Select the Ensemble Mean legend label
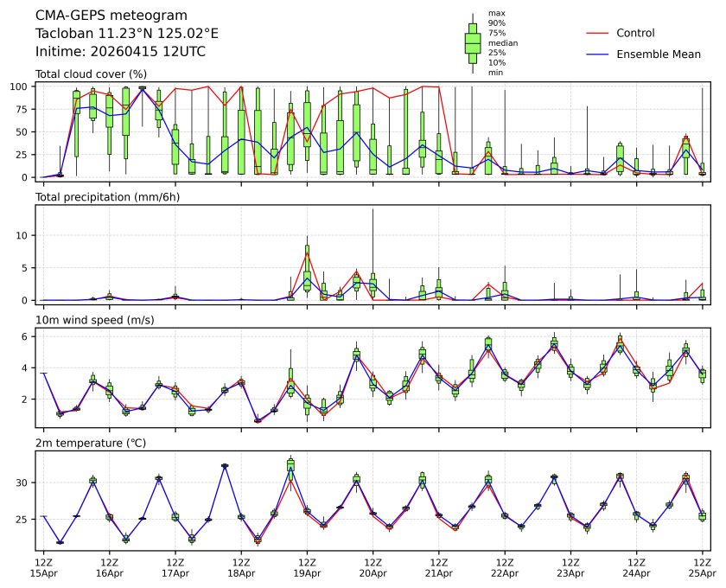 point(659,54)
